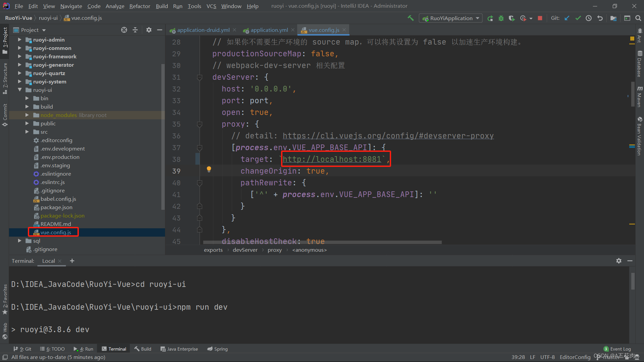
Task: Add a new terminal session with plus
Action: pos(72,261)
